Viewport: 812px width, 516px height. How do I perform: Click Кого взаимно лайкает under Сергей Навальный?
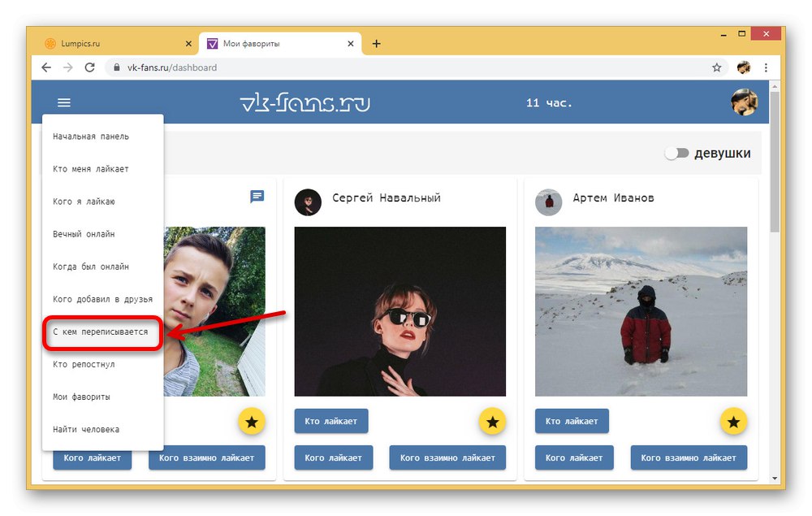pyautogui.click(x=447, y=458)
